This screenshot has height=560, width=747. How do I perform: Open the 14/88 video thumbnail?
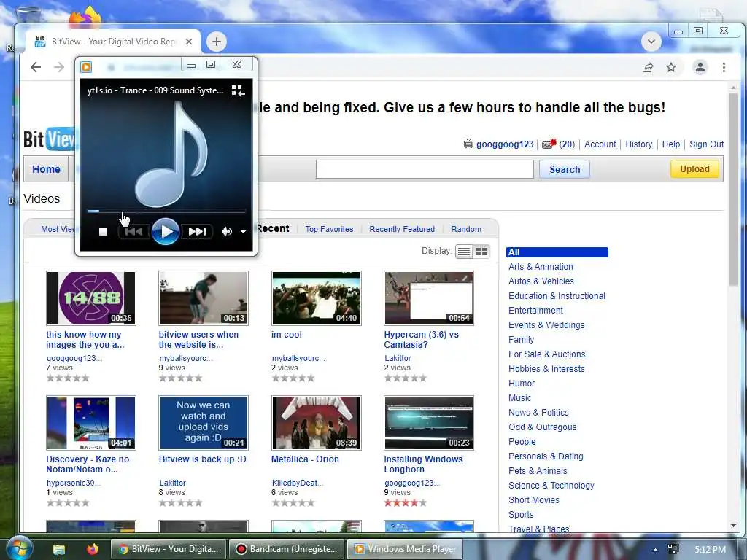[x=91, y=298]
